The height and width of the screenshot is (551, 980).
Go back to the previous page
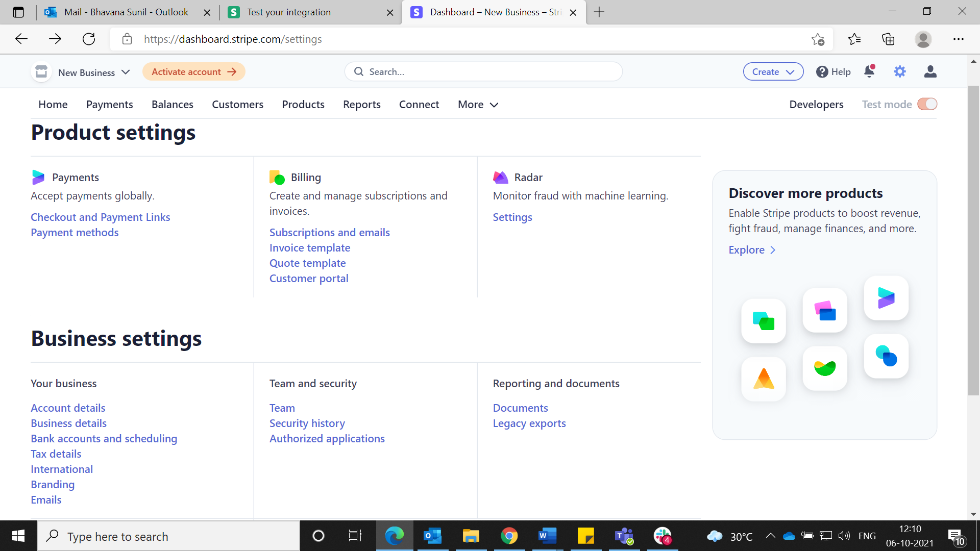click(x=21, y=39)
